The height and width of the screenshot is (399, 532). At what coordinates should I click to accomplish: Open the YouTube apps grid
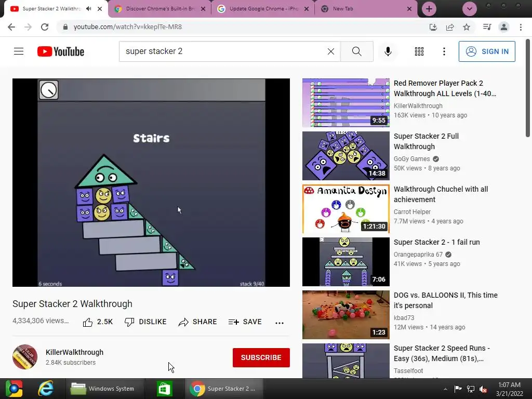pyautogui.click(x=419, y=51)
